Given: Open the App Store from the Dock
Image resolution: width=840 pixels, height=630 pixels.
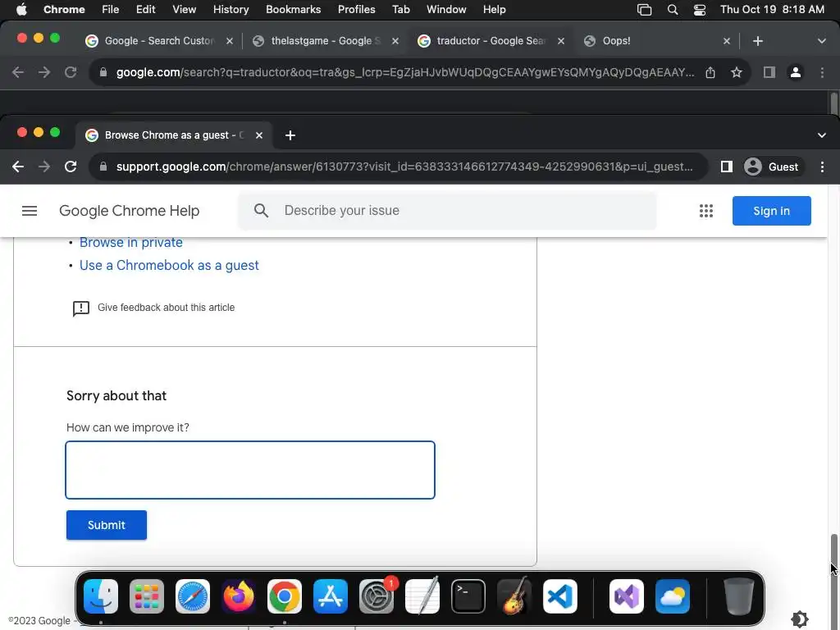Looking at the screenshot, I should click(331, 596).
